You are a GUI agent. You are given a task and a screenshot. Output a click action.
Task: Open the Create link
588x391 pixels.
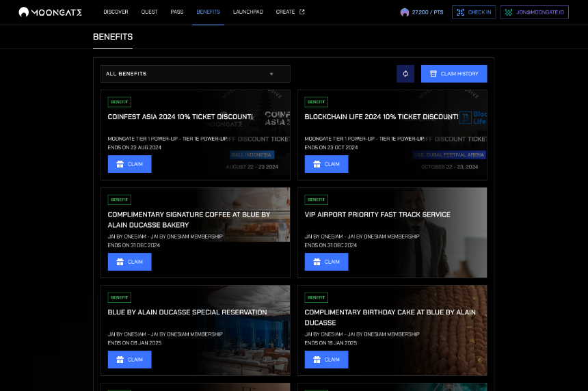pos(285,12)
